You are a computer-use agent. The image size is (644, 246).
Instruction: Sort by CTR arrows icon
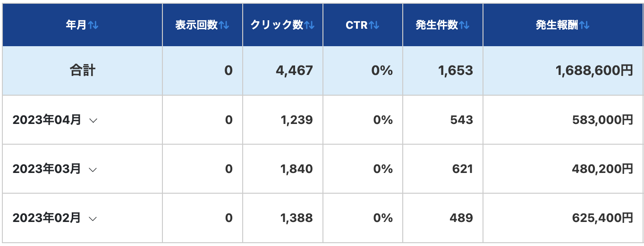374,25
